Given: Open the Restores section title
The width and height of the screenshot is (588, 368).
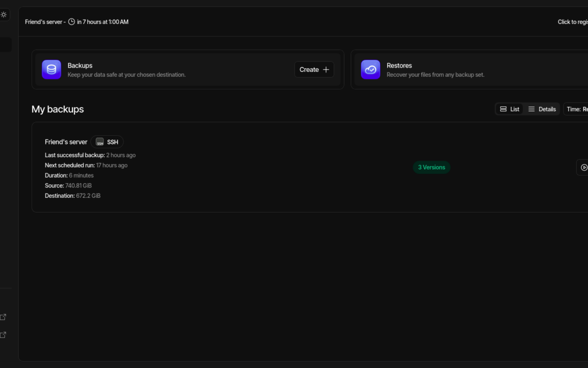Looking at the screenshot, I should (399, 65).
